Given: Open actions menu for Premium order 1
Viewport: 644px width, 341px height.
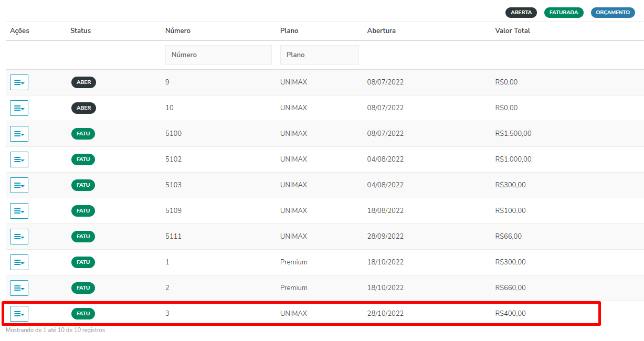Looking at the screenshot, I should coord(19,262).
